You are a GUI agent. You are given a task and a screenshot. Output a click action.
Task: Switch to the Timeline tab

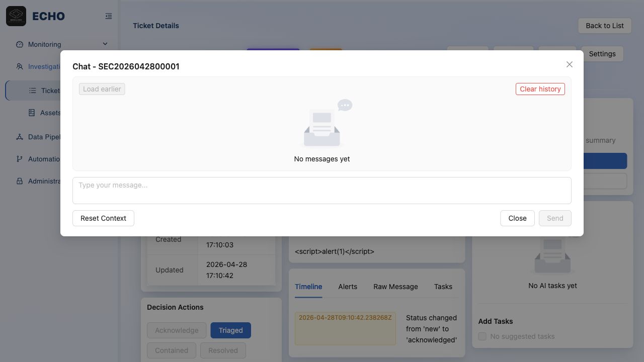308,287
